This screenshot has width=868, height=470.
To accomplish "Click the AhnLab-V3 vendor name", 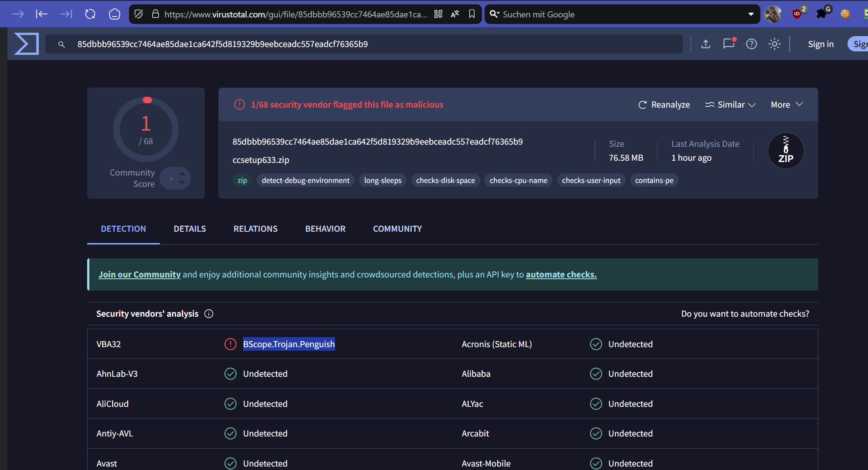I will (x=117, y=374).
